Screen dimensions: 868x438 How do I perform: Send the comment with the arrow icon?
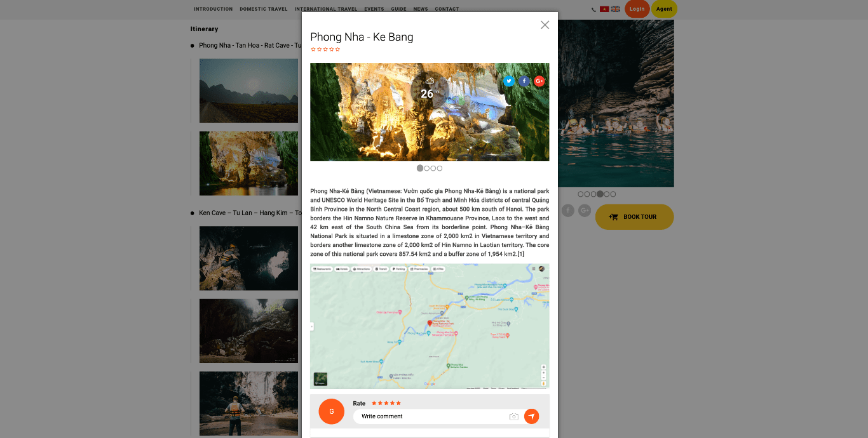[x=531, y=416]
